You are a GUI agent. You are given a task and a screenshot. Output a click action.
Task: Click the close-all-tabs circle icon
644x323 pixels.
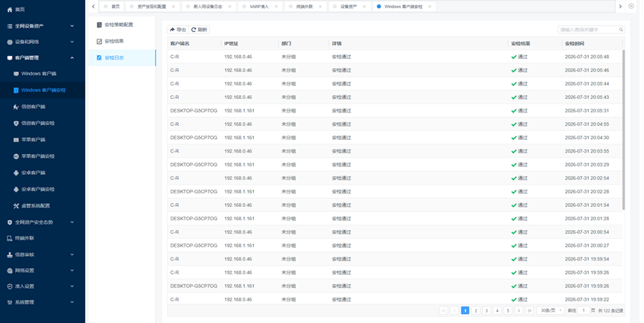[x=631, y=6]
